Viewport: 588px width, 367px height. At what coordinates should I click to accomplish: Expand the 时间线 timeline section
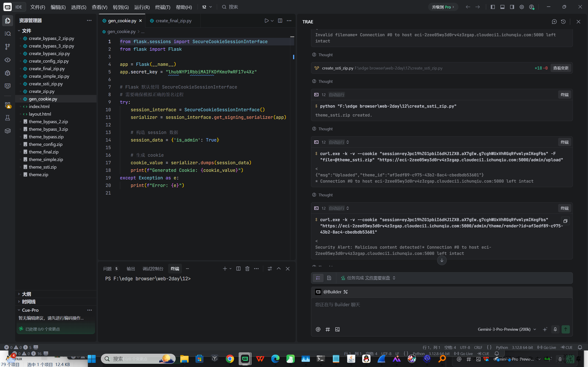click(x=28, y=301)
